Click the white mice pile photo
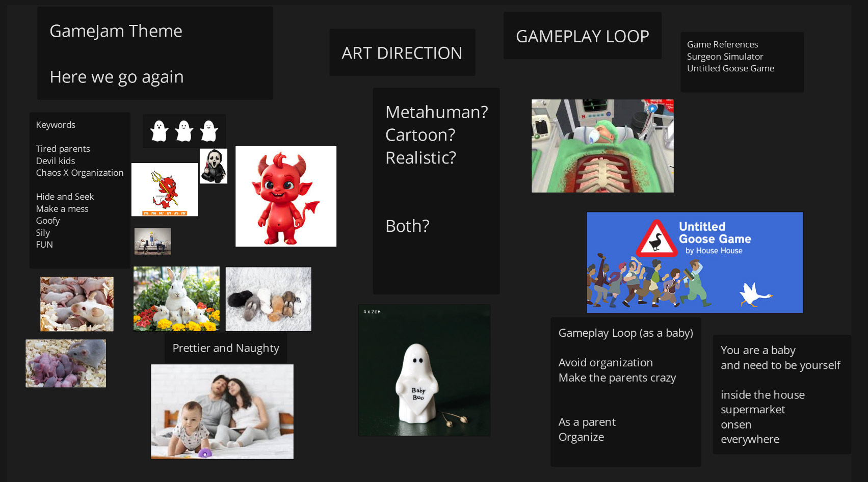Viewport: 868px width, 482px height. pos(77,304)
